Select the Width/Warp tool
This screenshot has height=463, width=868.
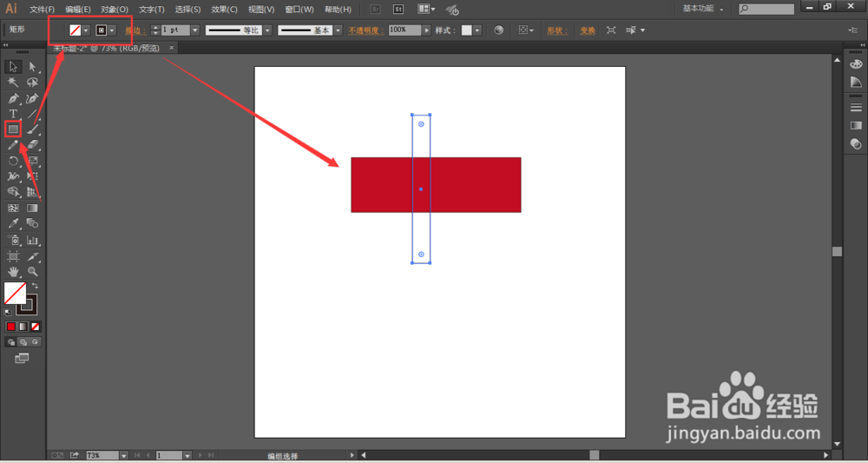(13, 176)
